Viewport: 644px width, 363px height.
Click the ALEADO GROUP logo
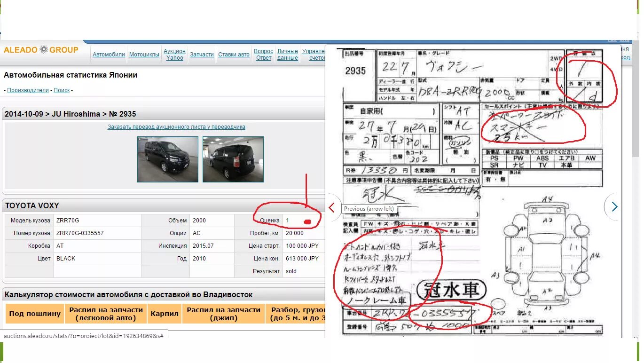[41, 50]
